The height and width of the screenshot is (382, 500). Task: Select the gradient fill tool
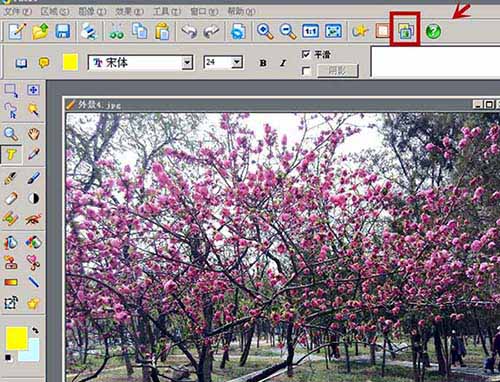pos(11,283)
